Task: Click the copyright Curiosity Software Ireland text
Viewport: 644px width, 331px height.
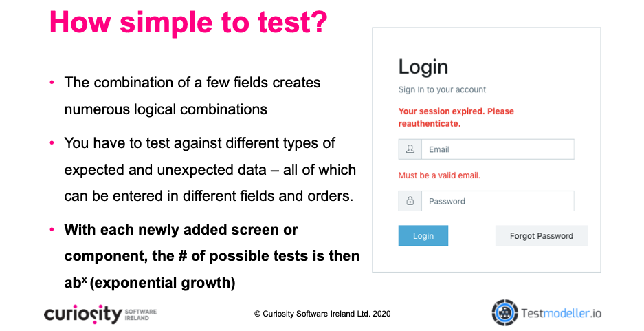Action: coord(322,314)
